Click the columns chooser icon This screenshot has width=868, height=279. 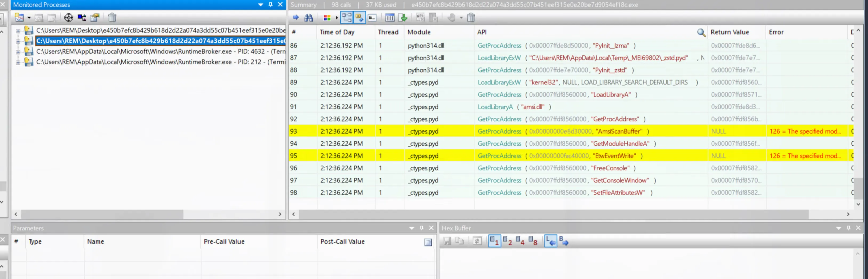point(390,18)
